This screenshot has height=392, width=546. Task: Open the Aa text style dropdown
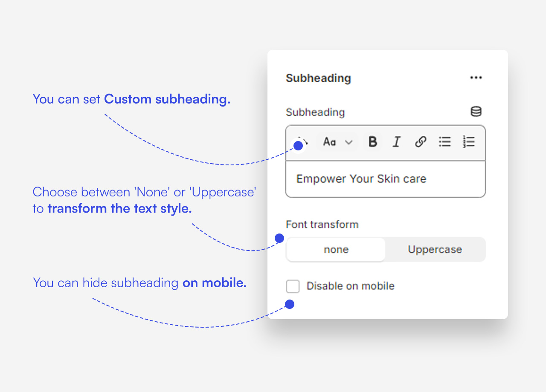click(x=330, y=142)
